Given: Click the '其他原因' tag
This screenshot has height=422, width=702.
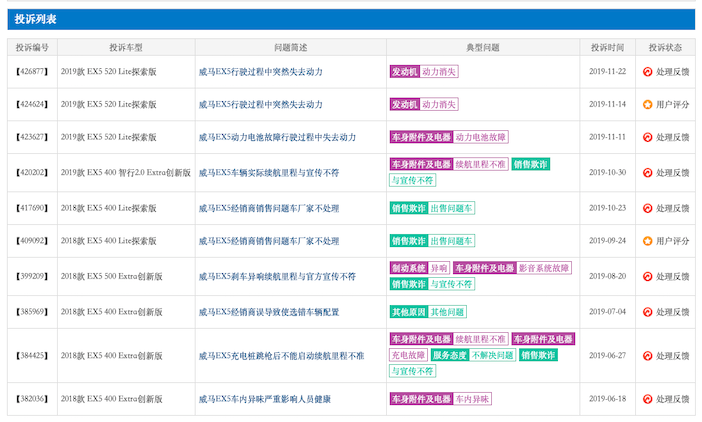Looking at the screenshot, I should click(409, 312).
